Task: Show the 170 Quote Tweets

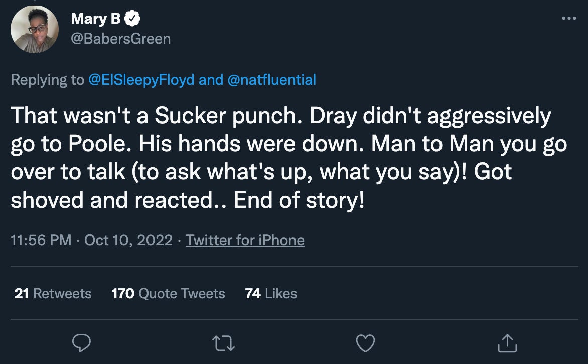Action: click(168, 293)
